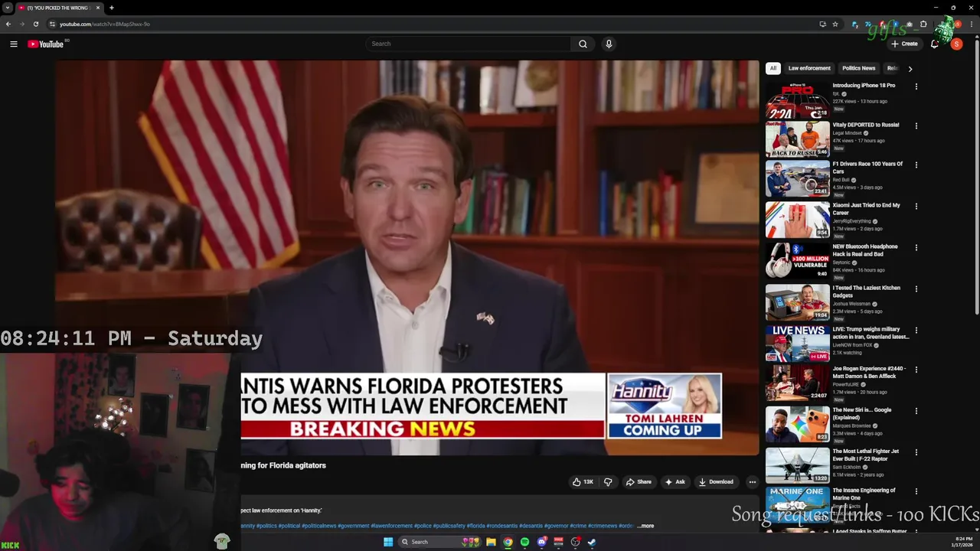The width and height of the screenshot is (980, 551).
Task: Click #politics hashtag in description
Action: [x=266, y=526]
